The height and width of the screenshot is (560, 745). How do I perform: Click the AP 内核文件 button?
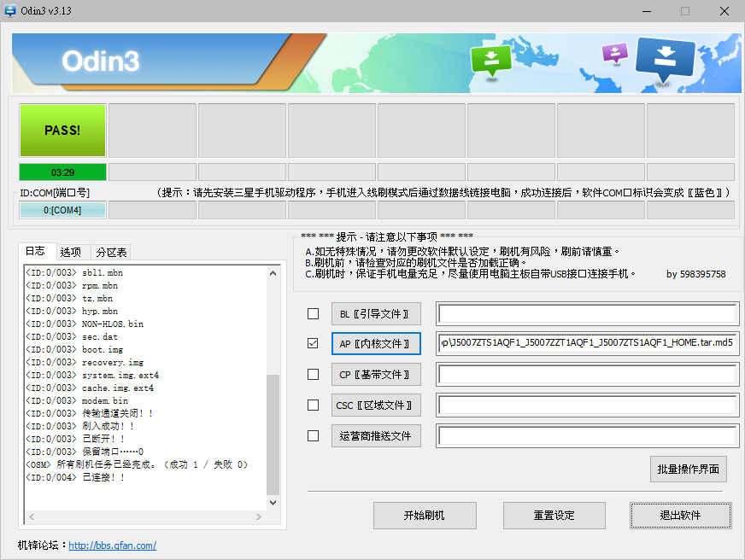click(376, 343)
